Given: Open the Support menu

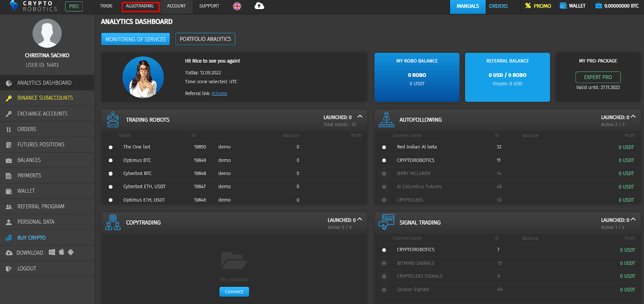Looking at the screenshot, I should point(209,6).
